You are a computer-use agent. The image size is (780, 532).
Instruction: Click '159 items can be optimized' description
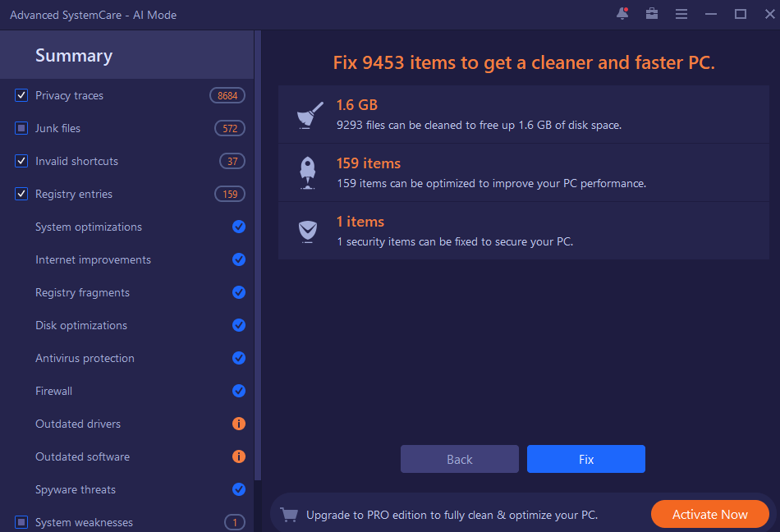(x=492, y=183)
